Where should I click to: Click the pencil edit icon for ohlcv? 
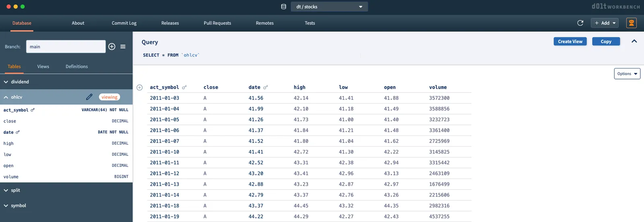[x=89, y=97]
